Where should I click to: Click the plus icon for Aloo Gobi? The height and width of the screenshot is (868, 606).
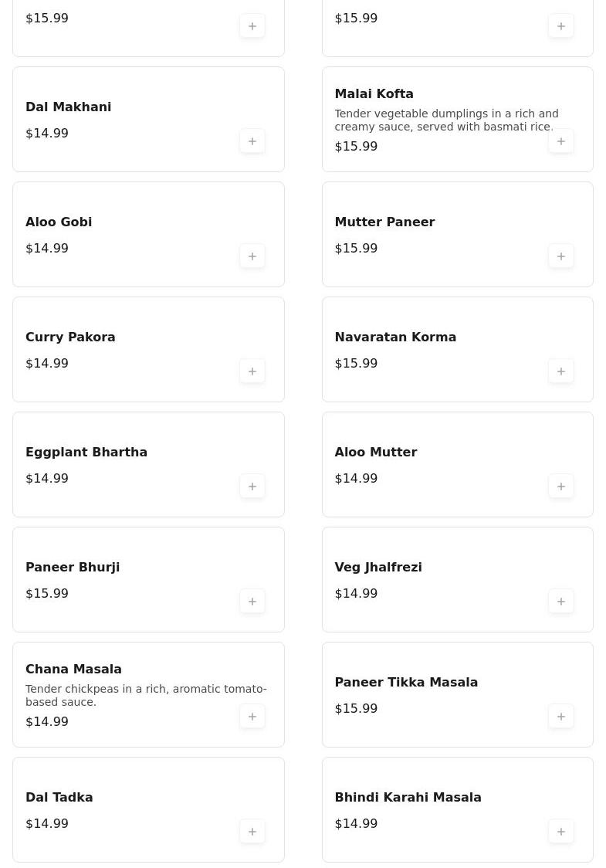point(252,256)
